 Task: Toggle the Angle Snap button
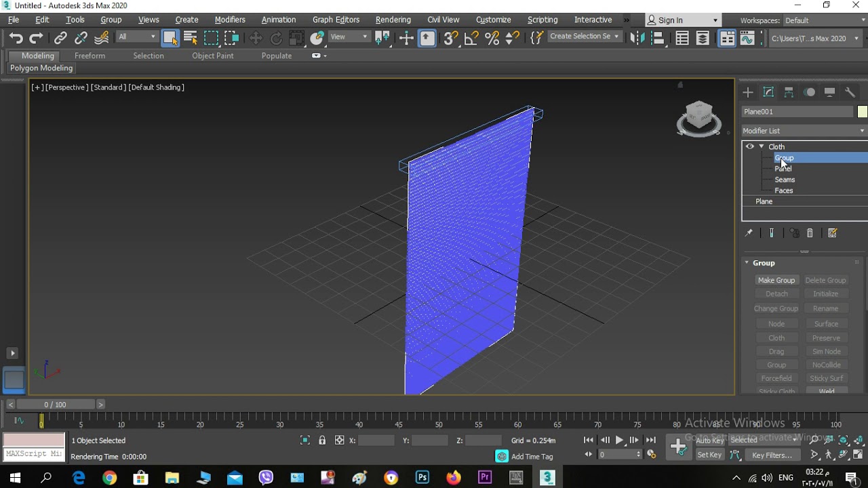point(471,39)
